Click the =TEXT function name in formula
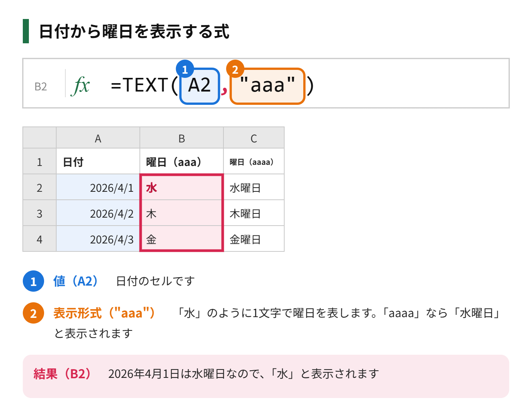The width and height of the screenshot is (532, 417). [139, 85]
